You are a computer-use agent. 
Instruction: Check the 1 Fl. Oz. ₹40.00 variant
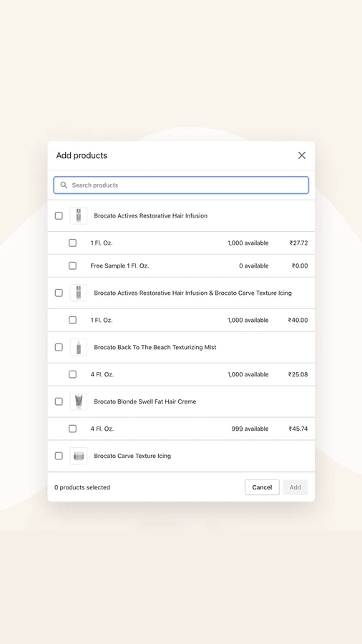[x=73, y=320]
